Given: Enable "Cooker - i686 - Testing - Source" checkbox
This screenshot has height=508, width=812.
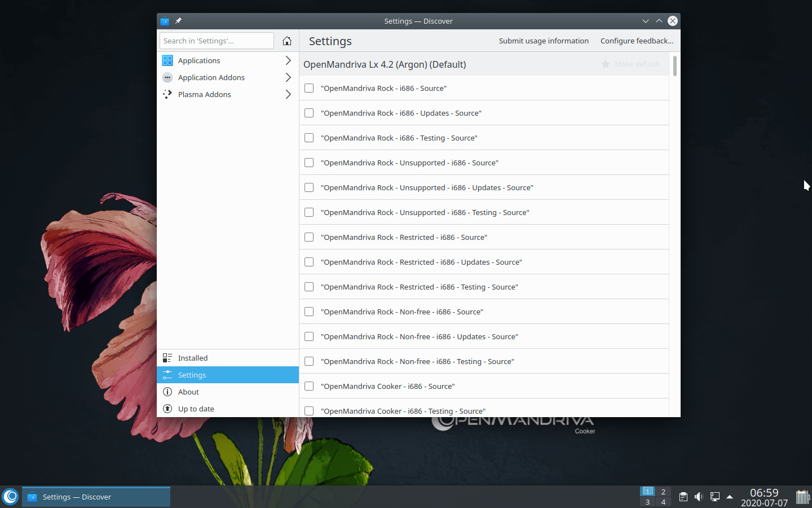Looking at the screenshot, I should pos(309,411).
